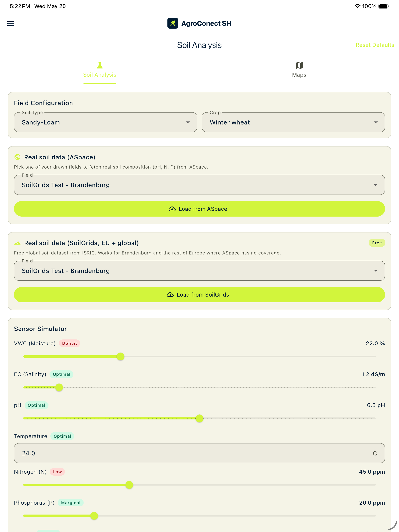Click the Reset Defaults link

click(375, 45)
